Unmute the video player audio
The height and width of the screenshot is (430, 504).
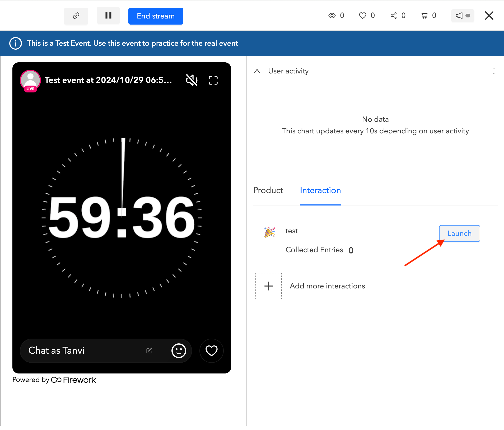pos(192,80)
